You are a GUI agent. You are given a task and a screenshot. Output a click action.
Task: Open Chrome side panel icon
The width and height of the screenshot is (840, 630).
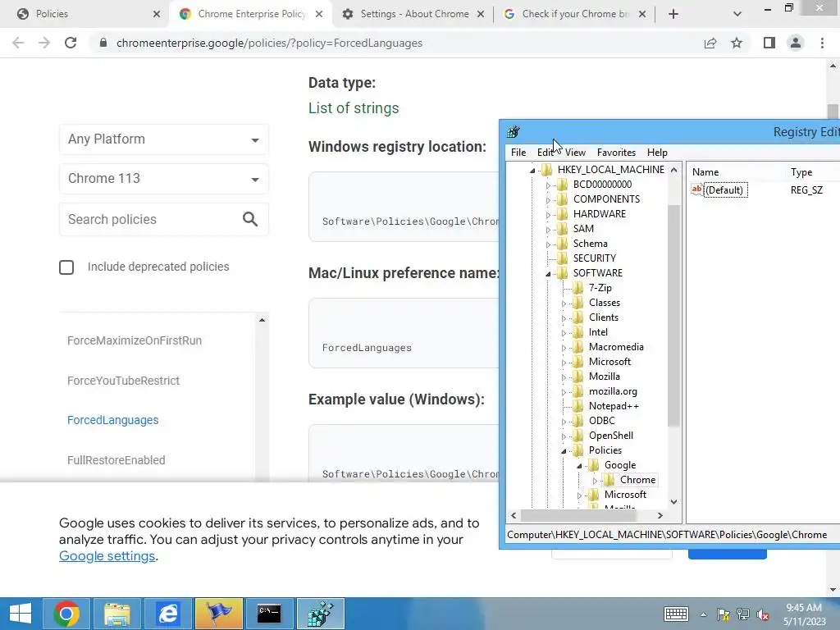click(769, 43)
